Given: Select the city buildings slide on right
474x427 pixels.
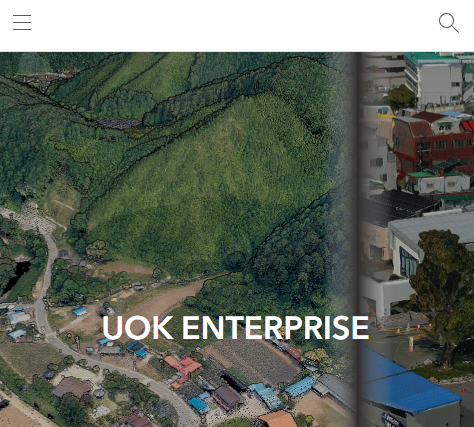Looking at the screenshot, I should tap(417, 239).
